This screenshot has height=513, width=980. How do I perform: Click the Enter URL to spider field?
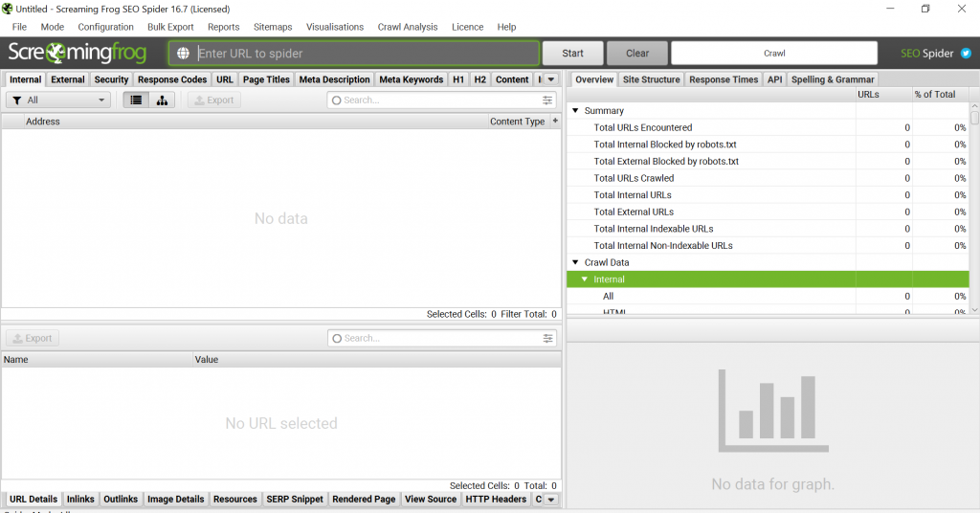354,53
